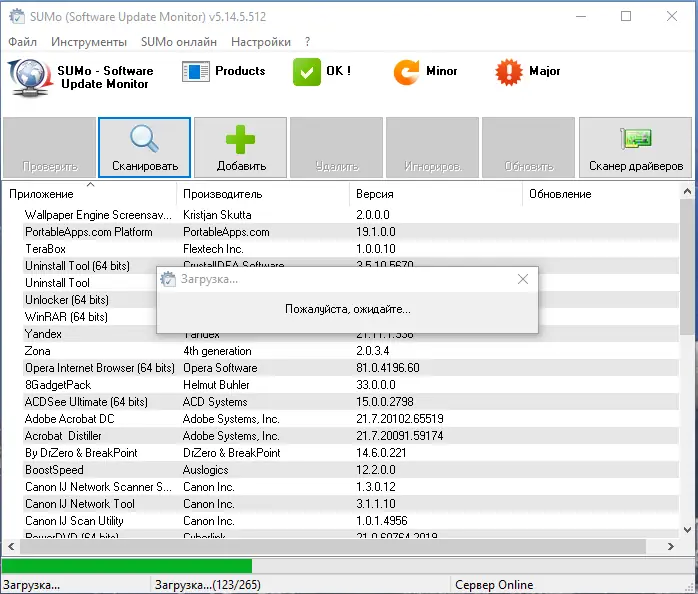Click the greyed Игнориров. toolbar button
Screen dimensions: 698x594
pos(433,148)
